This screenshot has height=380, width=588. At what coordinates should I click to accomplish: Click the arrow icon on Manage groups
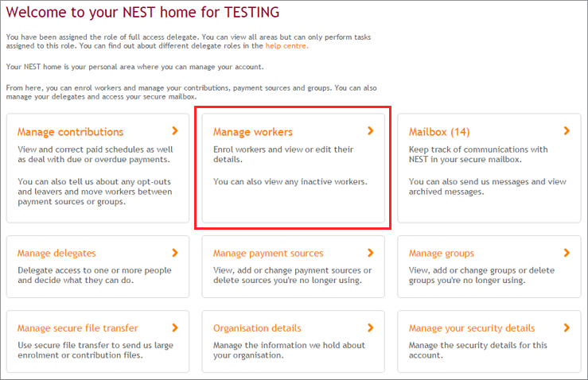(x=567, y=253)
